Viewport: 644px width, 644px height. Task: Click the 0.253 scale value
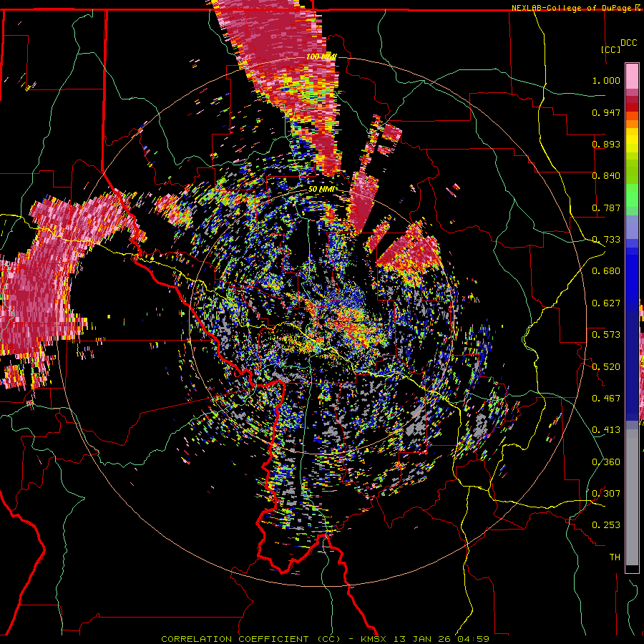pos(606,525)
